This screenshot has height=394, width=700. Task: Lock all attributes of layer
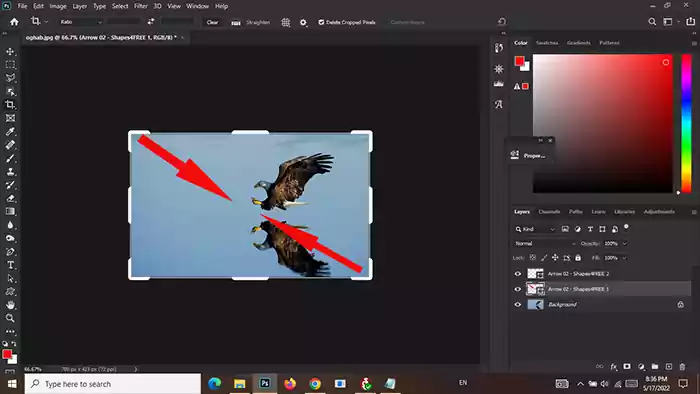pyautogui.click(x=578, y=257)
